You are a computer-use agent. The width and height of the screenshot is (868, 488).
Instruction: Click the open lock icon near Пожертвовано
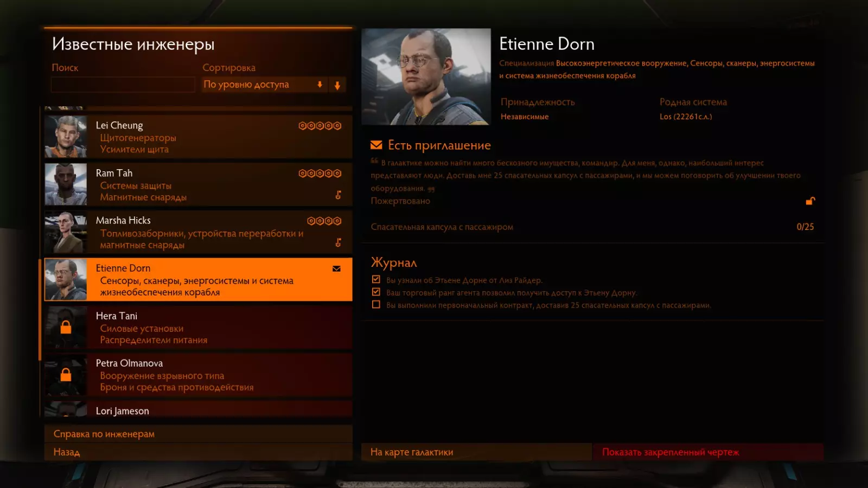pos(810,201)
